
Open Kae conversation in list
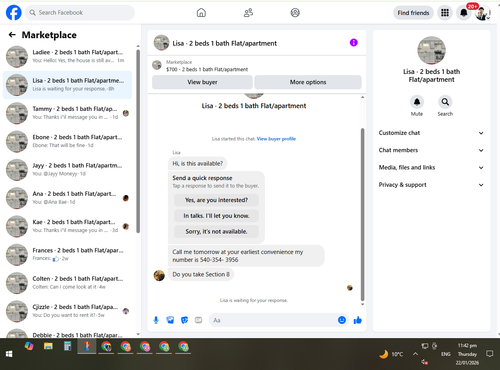pos(67,227)
